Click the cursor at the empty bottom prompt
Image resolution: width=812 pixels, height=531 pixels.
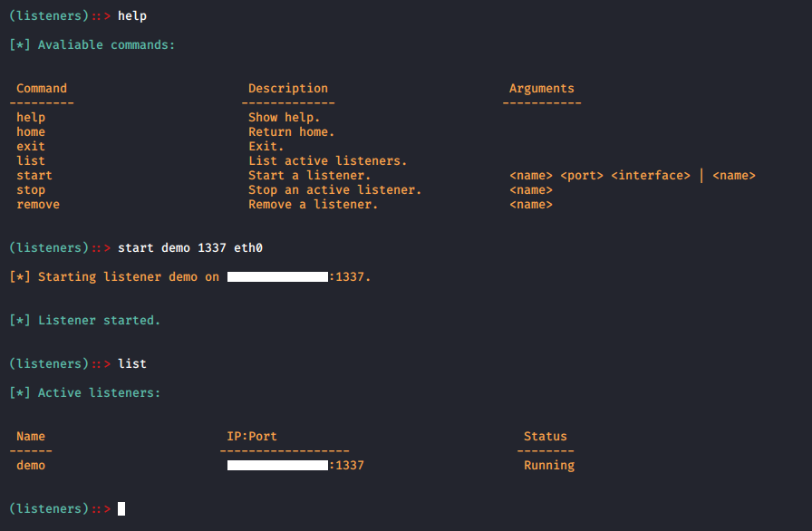(x=121, y=509)
